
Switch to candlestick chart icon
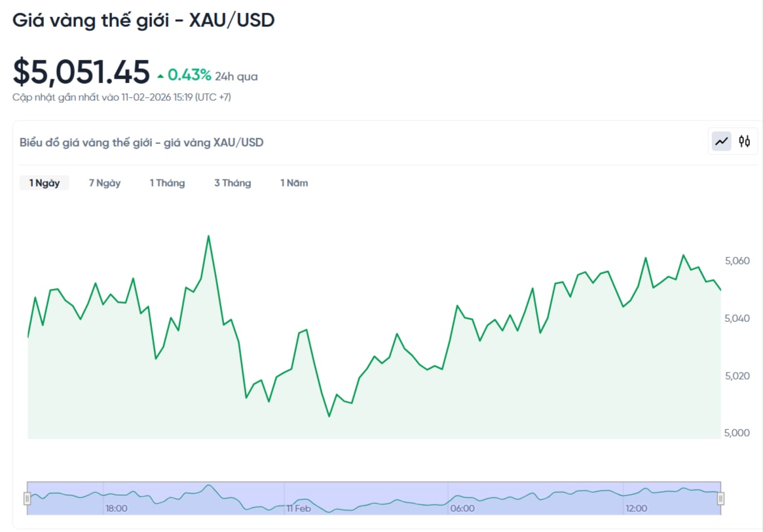click(x=744, y=141)
